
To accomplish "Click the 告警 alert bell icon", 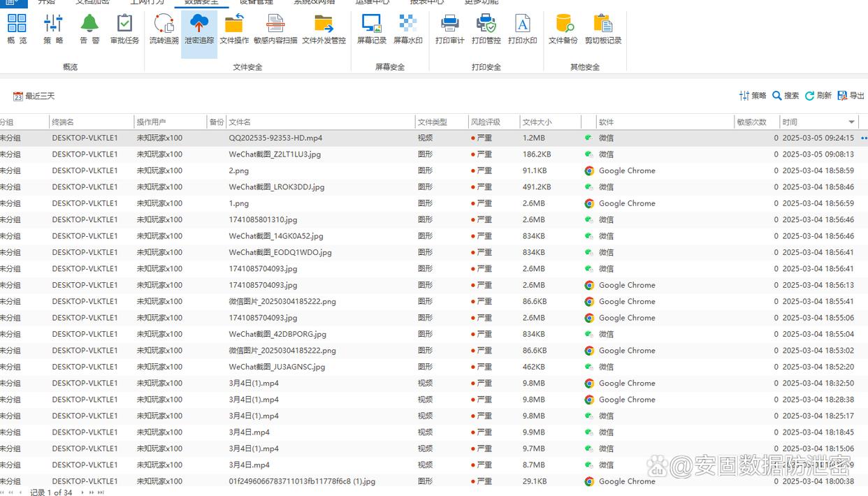I will point(89,29).
